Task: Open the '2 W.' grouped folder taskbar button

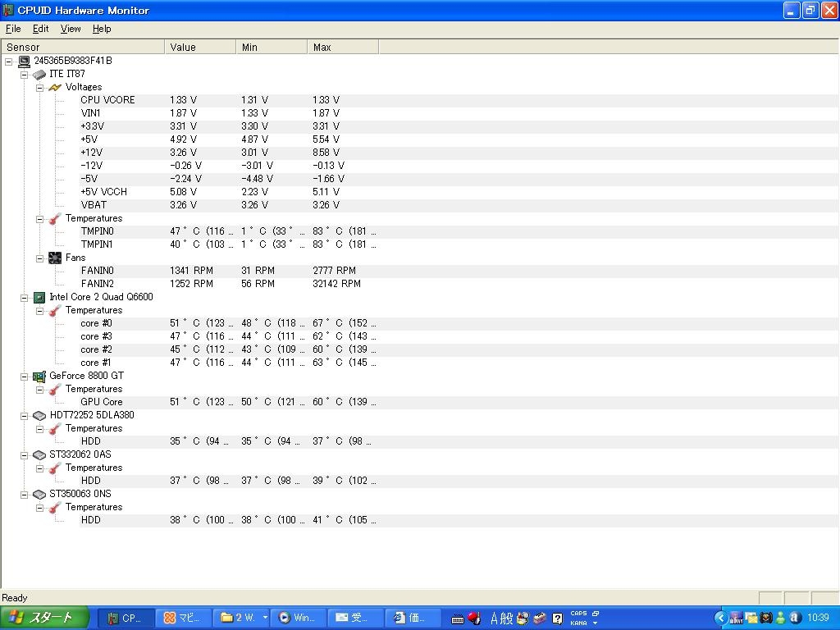Action: tap(241, 619)
